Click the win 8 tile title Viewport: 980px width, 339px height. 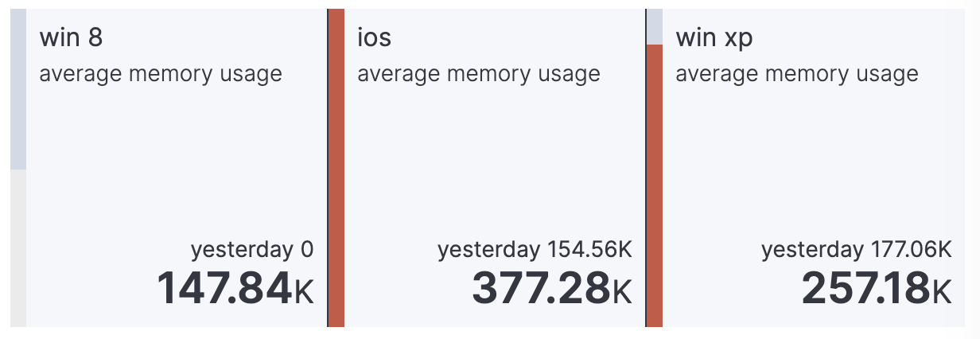point(71,37)
